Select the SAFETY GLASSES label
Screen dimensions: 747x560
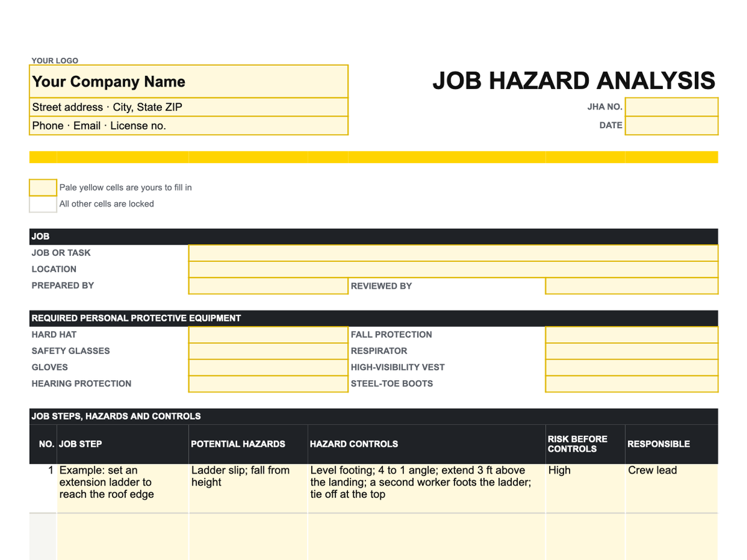pos(71,351)
